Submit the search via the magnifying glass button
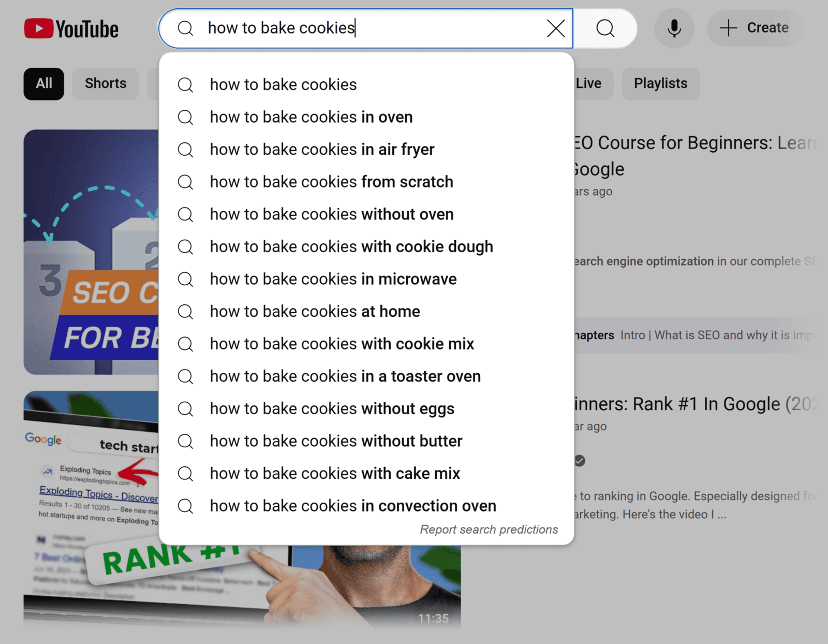 coord(604,28)
